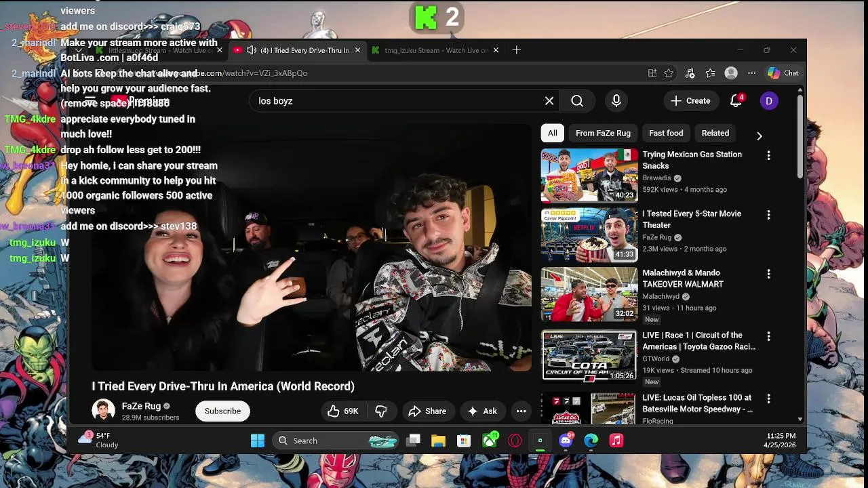Launch Xbox app from the taskbar
Screen dimensions: 868x488
pyautogui.click(x=490, y=441)
